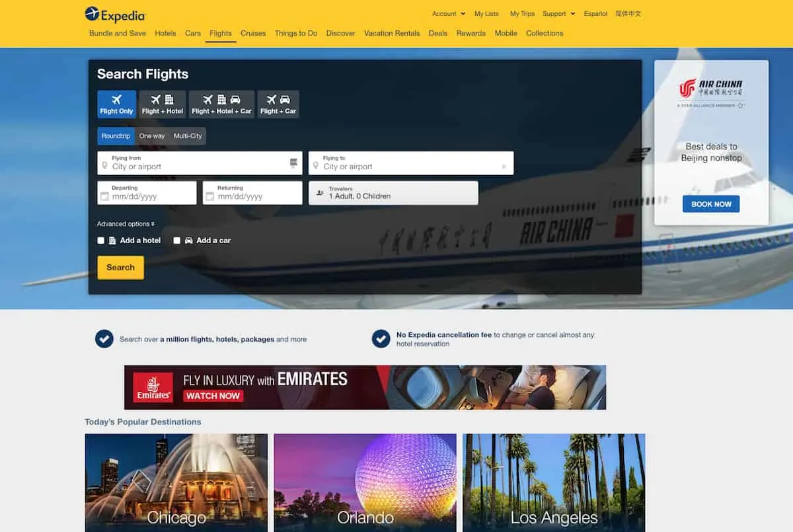Click the checkmark icon beside cancellation fee text
This screenshot has width=793, height=532.
pyautogui.click(x=381, y=339)
